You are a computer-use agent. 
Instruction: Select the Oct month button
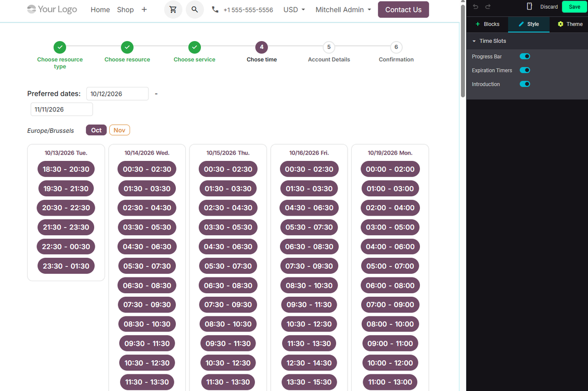(96, 130)
